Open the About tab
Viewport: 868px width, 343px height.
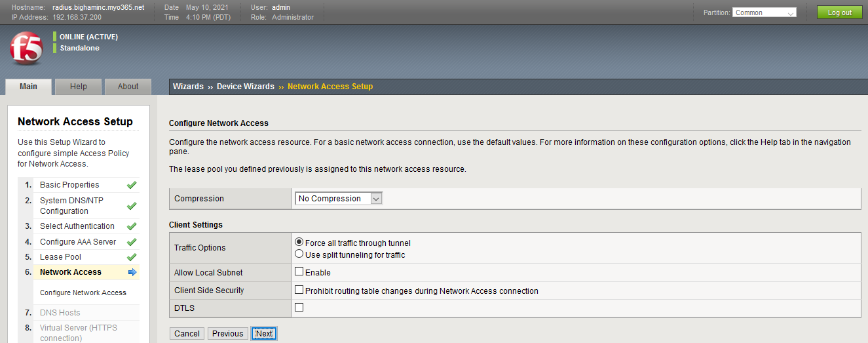[128, 87]
